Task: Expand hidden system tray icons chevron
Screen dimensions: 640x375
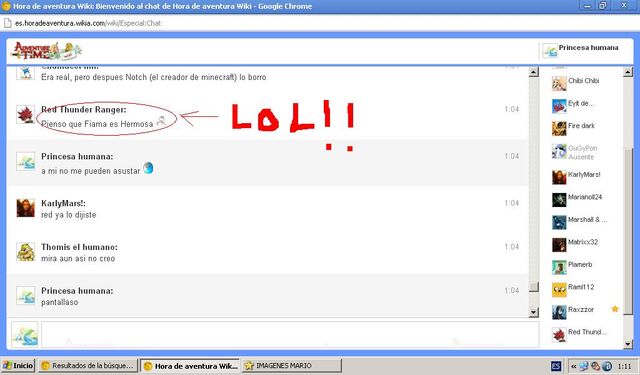Action: pyautogui.click(x=573, y=366)
